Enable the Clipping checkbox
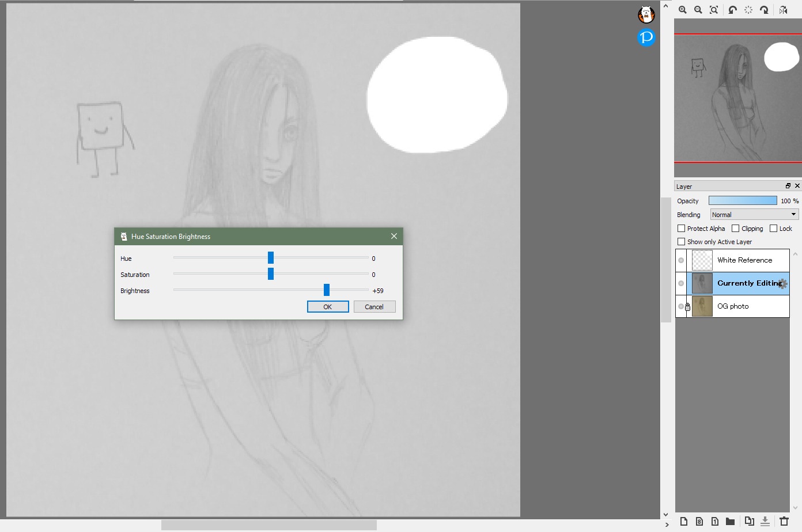The image size is (802, 532). click(735, 229)
